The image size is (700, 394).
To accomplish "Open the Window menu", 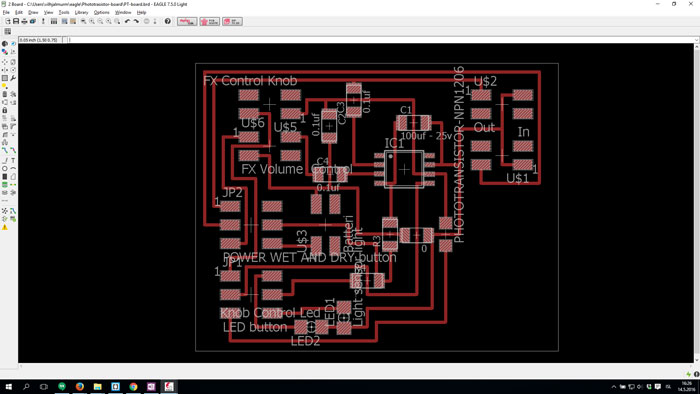I will pyautogui.click(x=123, y=12).
